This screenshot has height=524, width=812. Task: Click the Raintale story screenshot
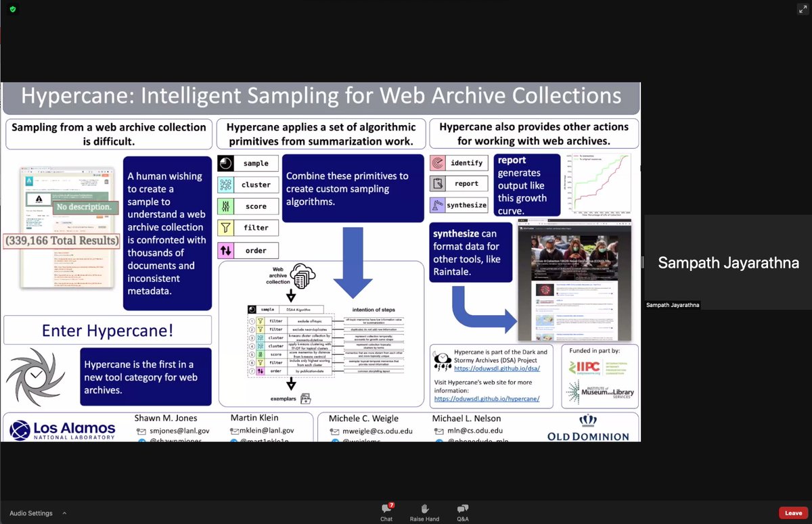pyautogui.click(x=574, y=279)
